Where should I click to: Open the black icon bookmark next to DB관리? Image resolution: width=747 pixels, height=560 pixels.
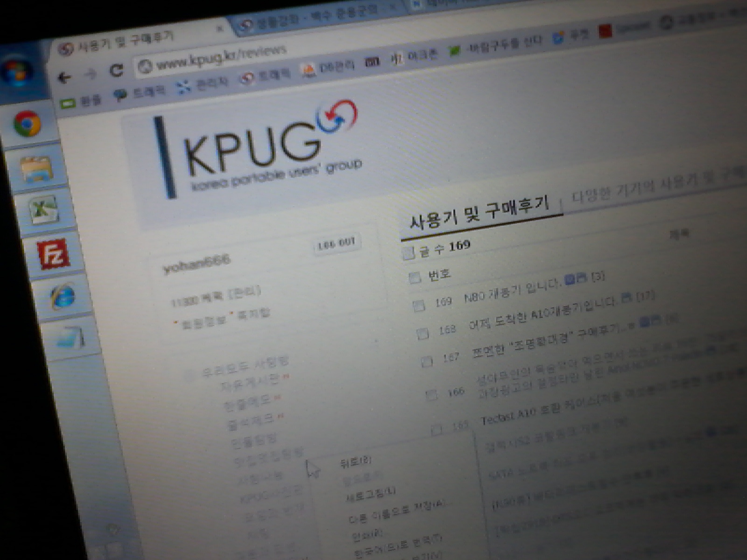click(x=372, y=61)
